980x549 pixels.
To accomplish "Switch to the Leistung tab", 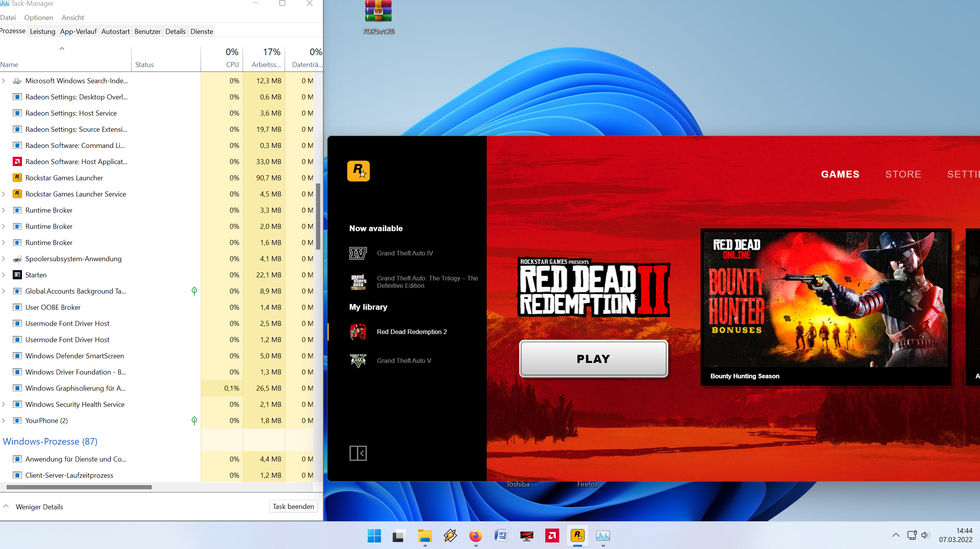I will 42,31.
